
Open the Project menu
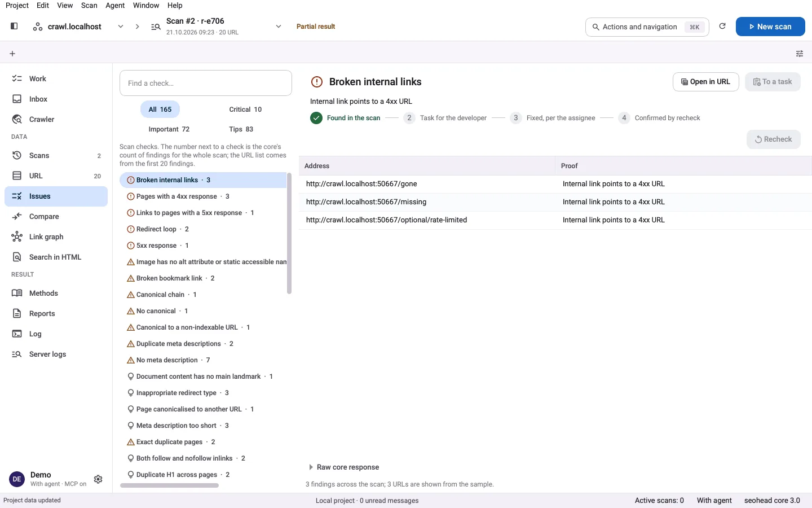click(17, 5)
